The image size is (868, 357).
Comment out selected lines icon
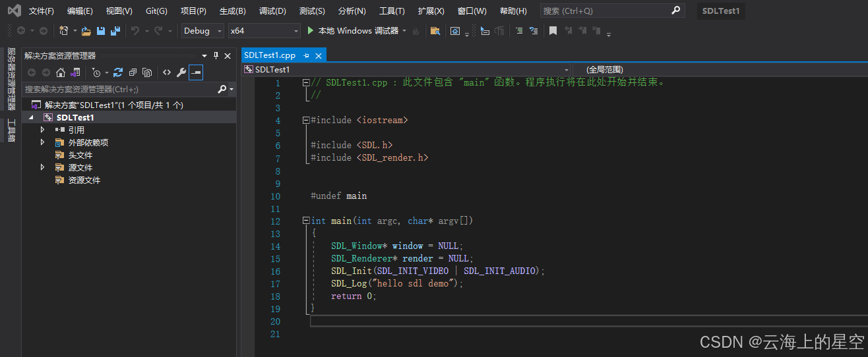[518, 30]
